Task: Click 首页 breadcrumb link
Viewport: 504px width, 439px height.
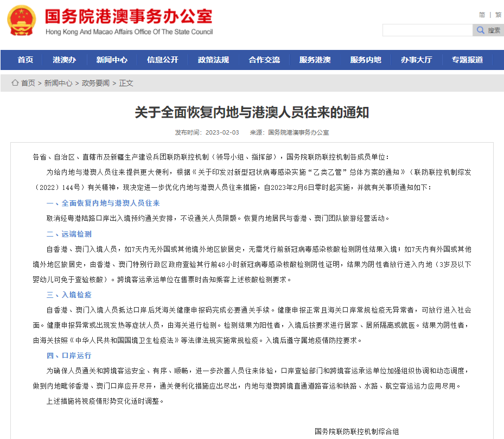Action: point(28,83)
